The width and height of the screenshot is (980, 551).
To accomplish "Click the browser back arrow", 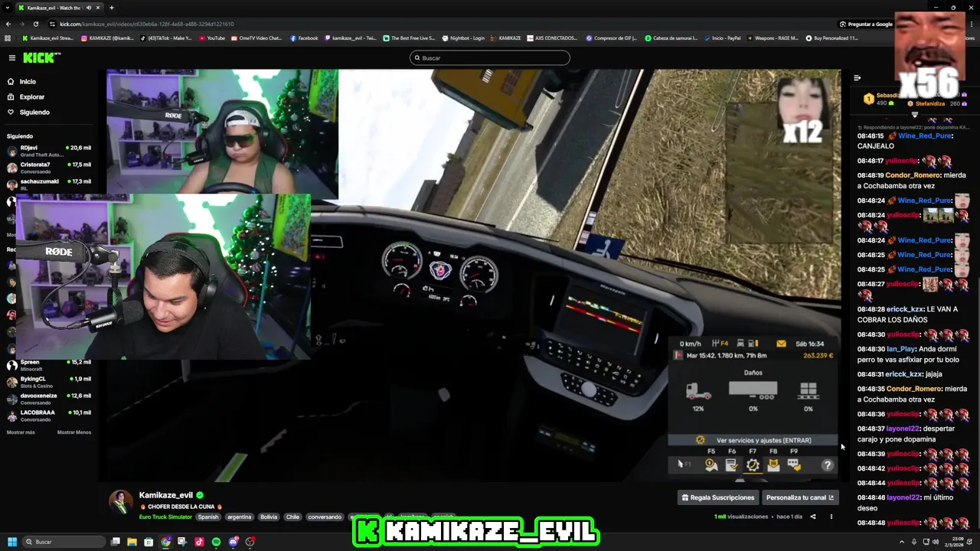I will 8,24.
